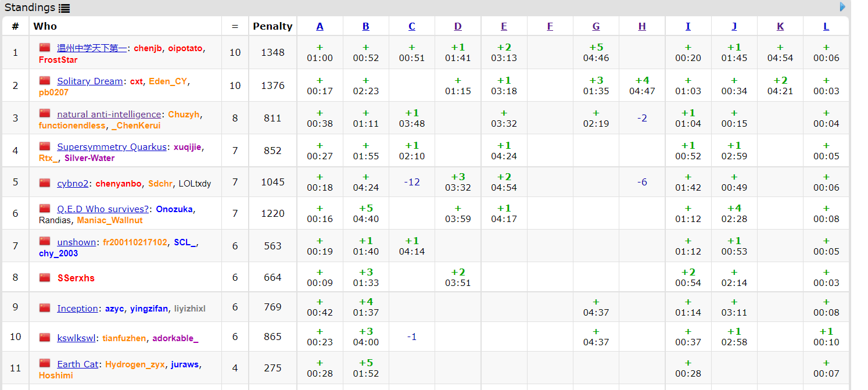The height and width of the screenshot is (390, 868).
Task: Click the first-place team's problem A result cell
Action: pos(320,52)
